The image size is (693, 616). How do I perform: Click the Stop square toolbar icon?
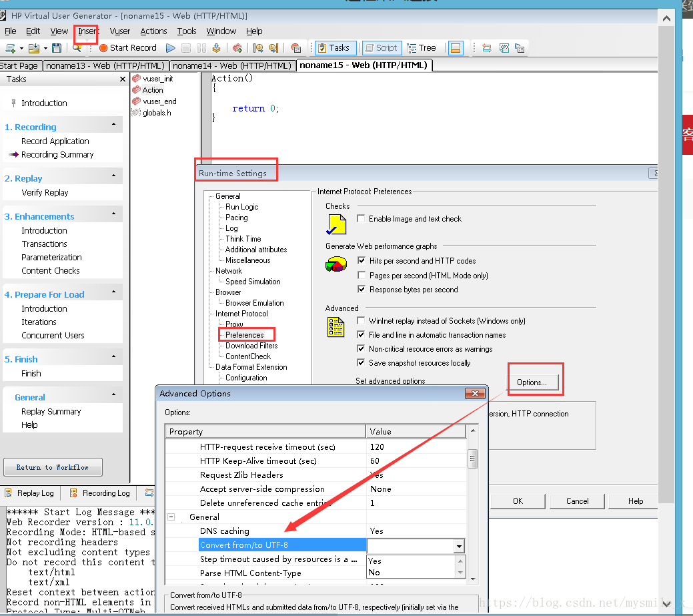(186, 48)
